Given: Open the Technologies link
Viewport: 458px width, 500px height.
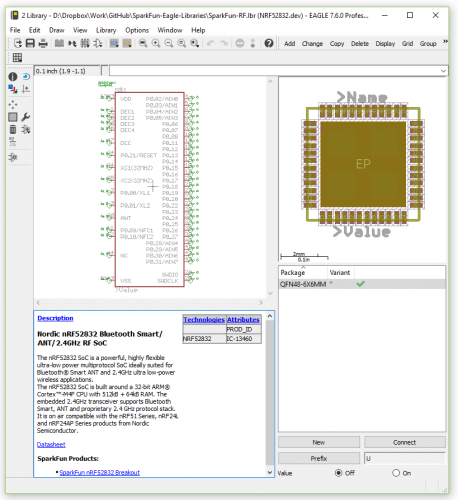Looking at the screenshot, I should (204, 319).
